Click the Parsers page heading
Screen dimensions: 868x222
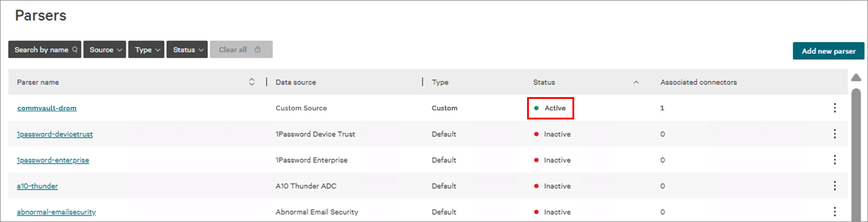(x=40, y=16)
